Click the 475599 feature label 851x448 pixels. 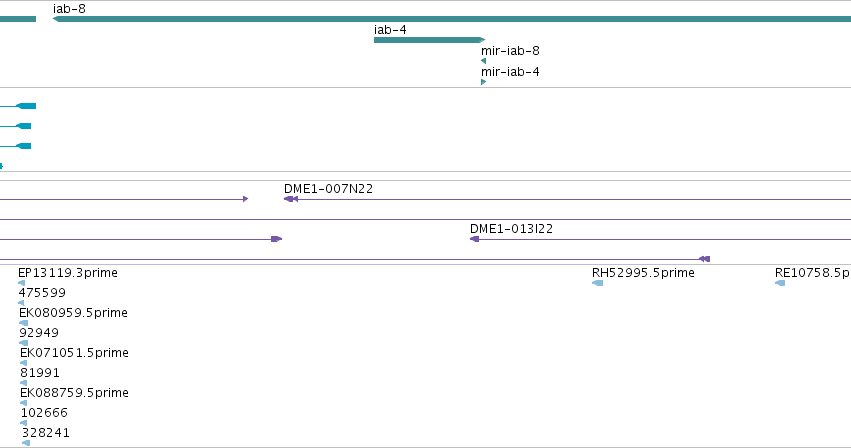[x=42, y=293]
